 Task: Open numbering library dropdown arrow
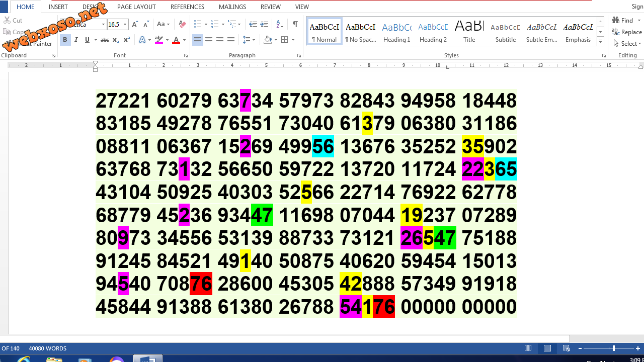(223, 24)
